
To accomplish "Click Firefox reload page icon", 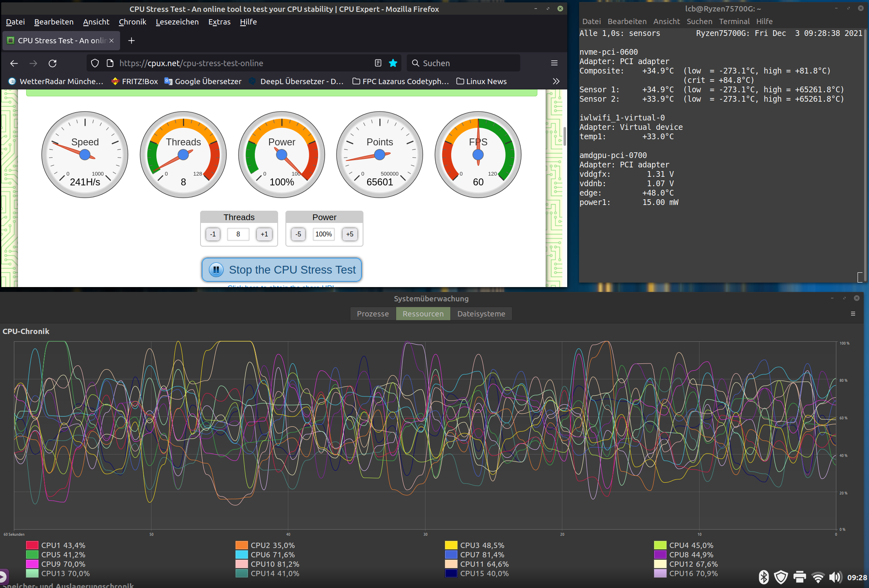I will click(53, 63).
